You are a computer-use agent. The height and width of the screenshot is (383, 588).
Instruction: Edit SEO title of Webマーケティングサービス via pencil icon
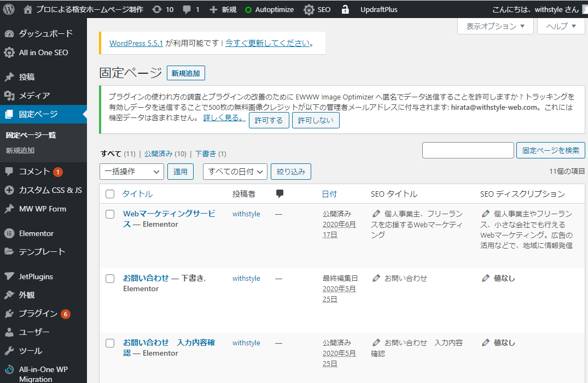pos(375,214)
